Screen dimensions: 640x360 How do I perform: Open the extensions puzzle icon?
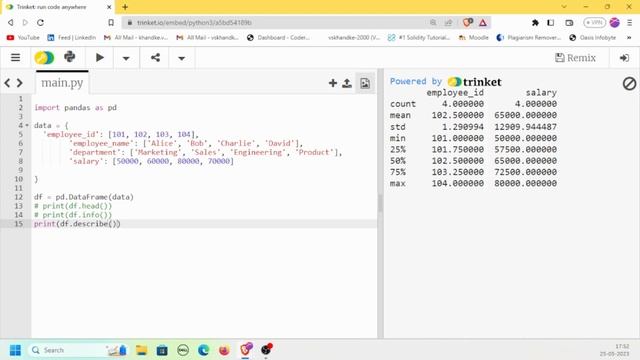click(x=535, y=22)
